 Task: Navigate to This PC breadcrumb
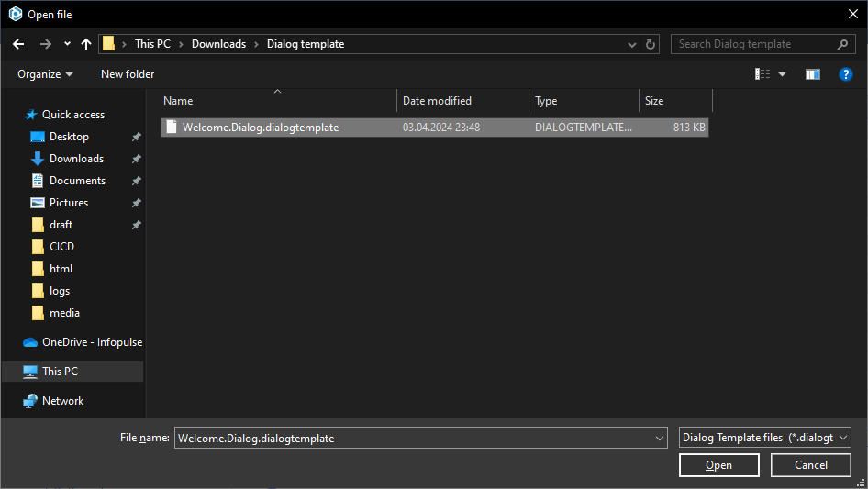(153, 44)
